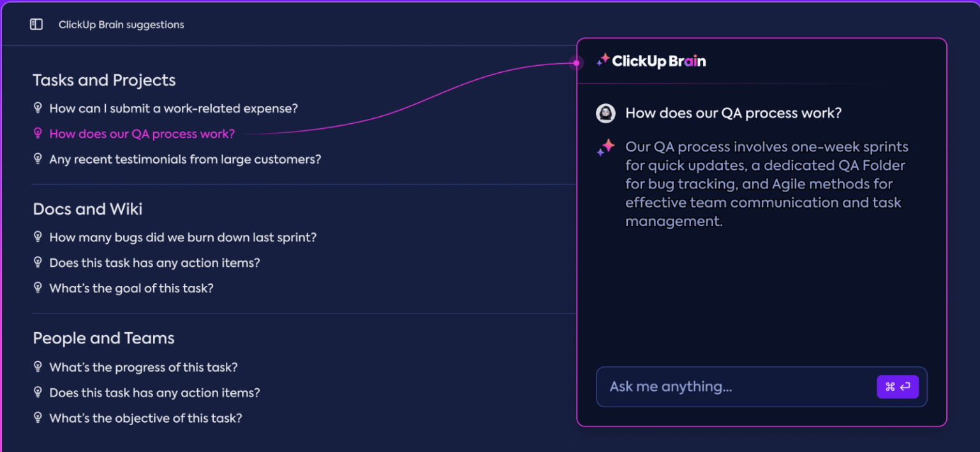Screen dimensions: 980x452
Task: Click the lightbulb beside task objective question
Action: point(38,418)
